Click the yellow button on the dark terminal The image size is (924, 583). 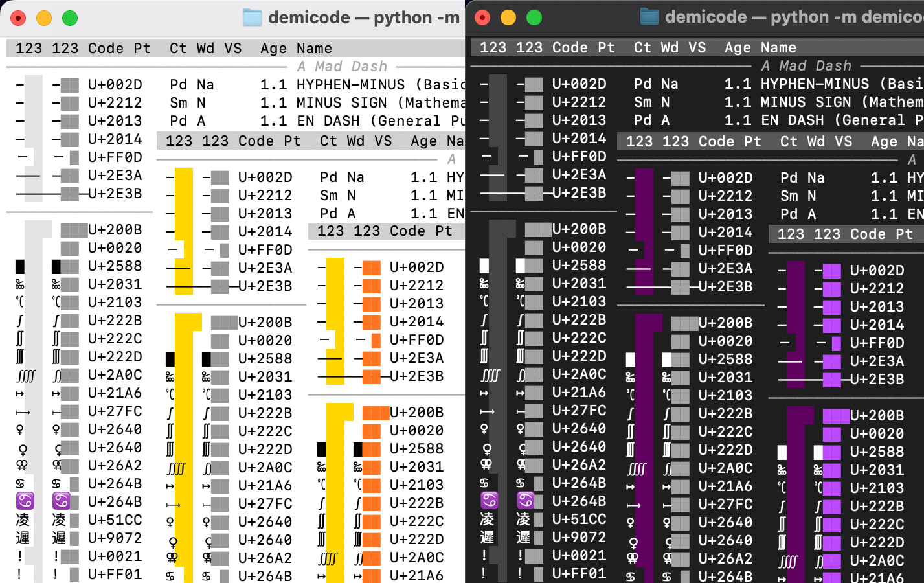pos(507,19)
